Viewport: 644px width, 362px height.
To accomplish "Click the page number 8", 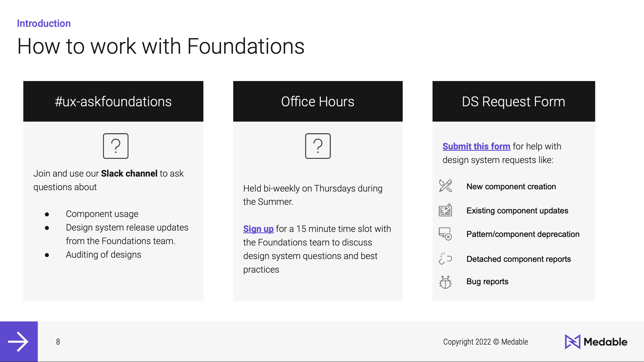I will [58, 342].
